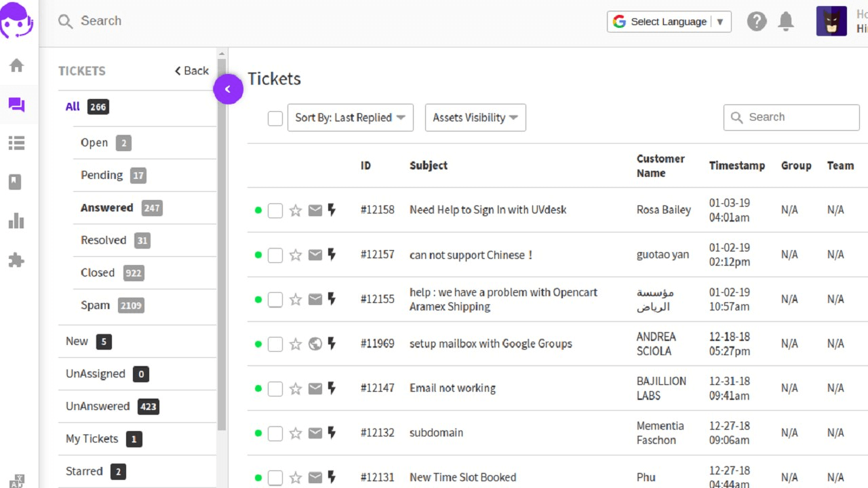Open the Sort By: Last Replied dropdown
868x488 pixels.
pyautogui.click(x=350, y=118)
